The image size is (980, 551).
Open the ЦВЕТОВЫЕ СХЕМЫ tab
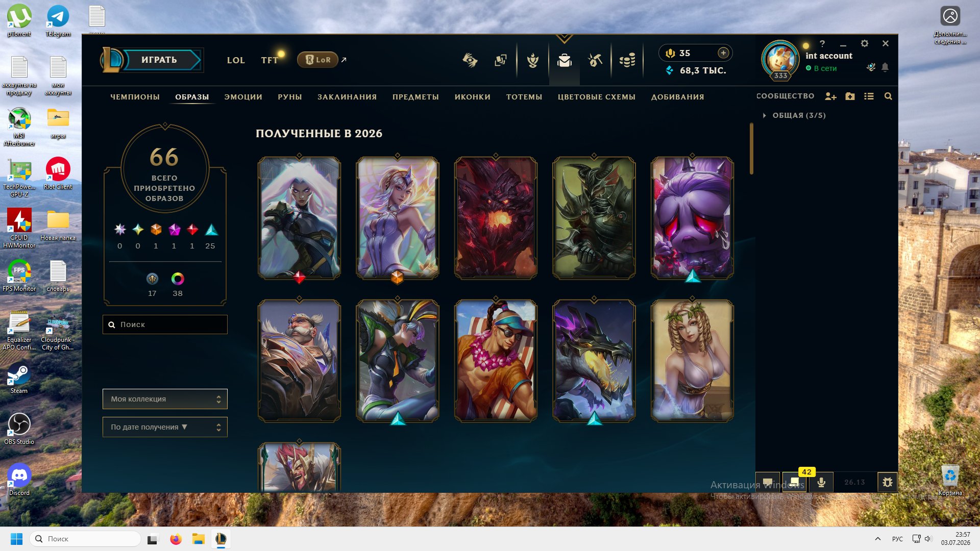pyautogui.click(x=596, y=97)
